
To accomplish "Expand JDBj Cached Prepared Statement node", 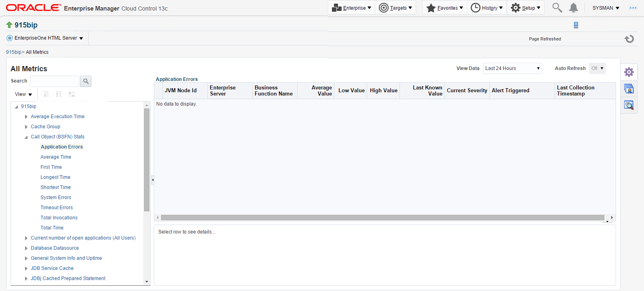I will click(x=26, y=278).
